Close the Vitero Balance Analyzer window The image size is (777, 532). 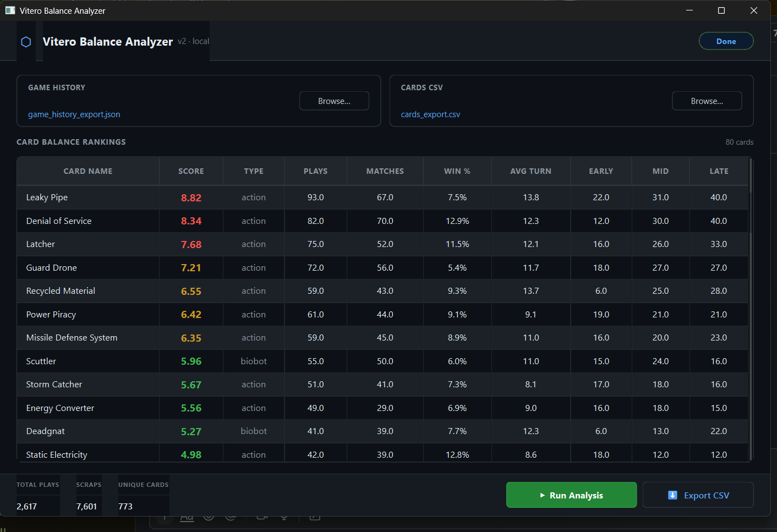point(754,10)
